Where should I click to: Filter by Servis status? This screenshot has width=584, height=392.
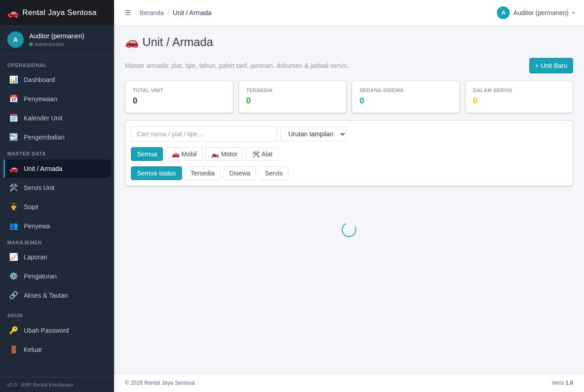point(273,173)
